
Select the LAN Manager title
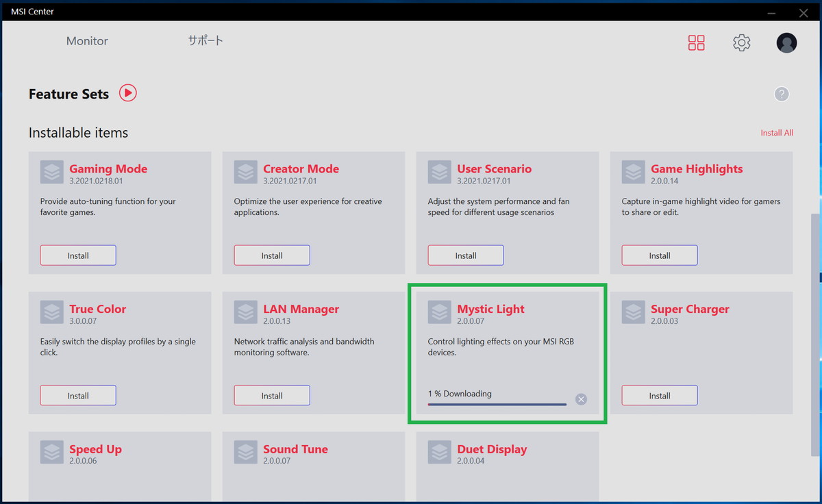[x=301, y=309]
